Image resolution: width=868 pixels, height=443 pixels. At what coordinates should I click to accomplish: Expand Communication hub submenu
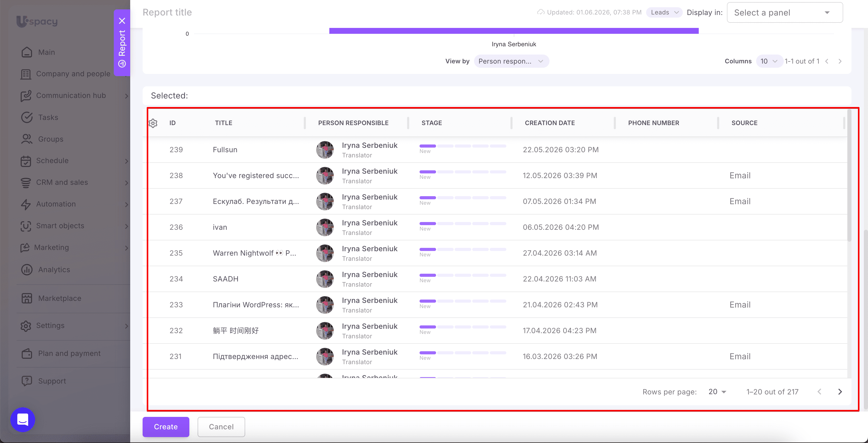tap(126, 96)
